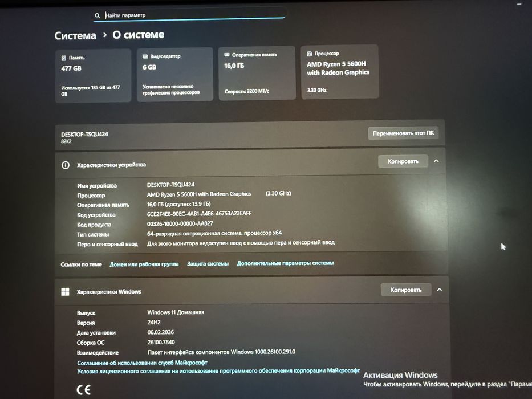The width and height of the screenshot is (532, 399).
Task: Click 'Скорость: 3200 МТ/с' text
Action: 247,91
